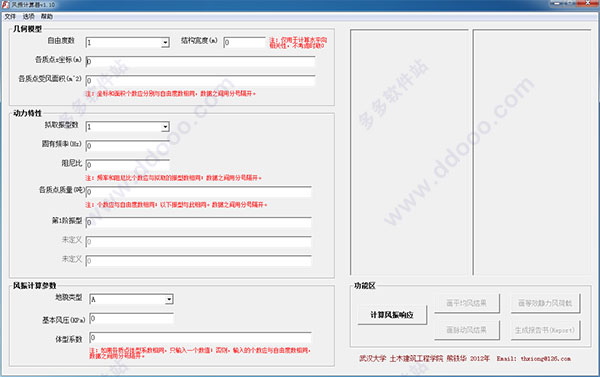This screenshot has height=377, width=600.
Task: Click the 功能区 group label
Action: tap(365, 286)
